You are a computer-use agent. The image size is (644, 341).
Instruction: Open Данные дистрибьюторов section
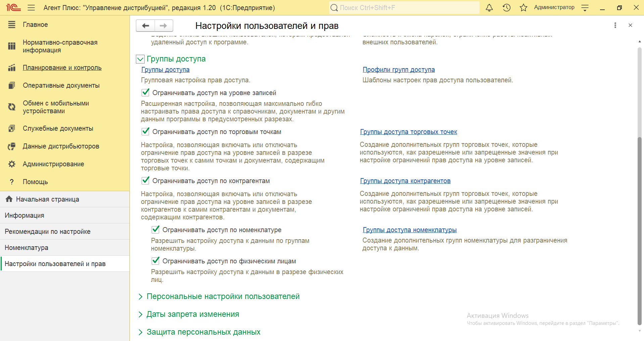point(61,146)
